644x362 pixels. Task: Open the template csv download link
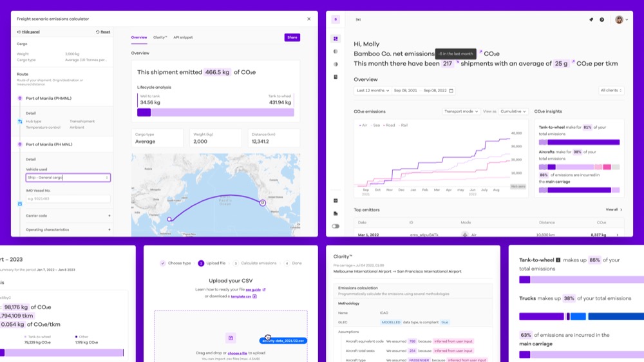[241, 296]
